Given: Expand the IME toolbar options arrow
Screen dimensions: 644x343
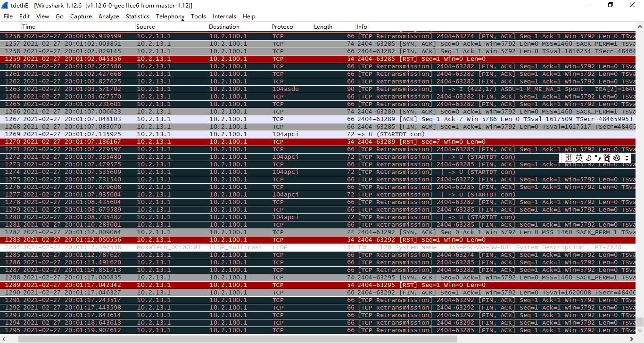Looking at the screenshot, I should click(627, 158).
